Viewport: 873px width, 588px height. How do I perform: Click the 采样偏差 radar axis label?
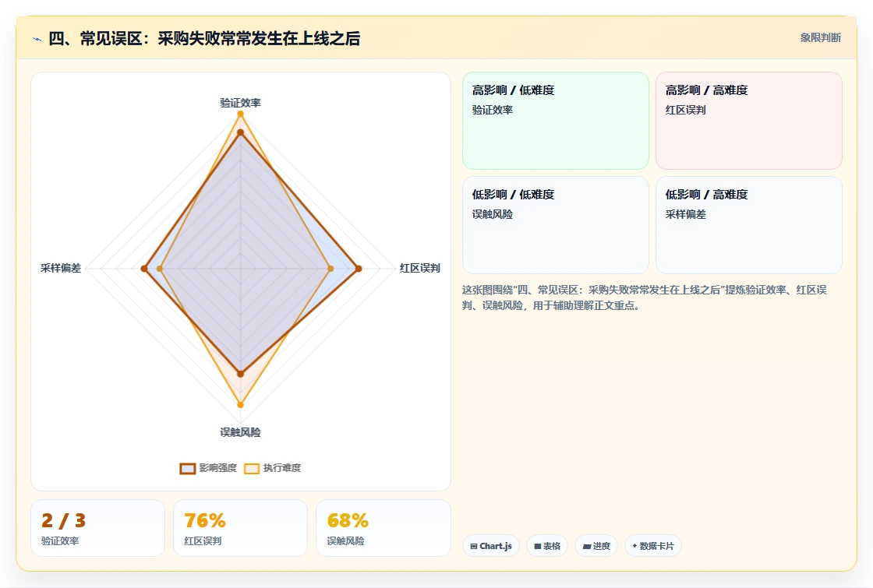[61, 268]
